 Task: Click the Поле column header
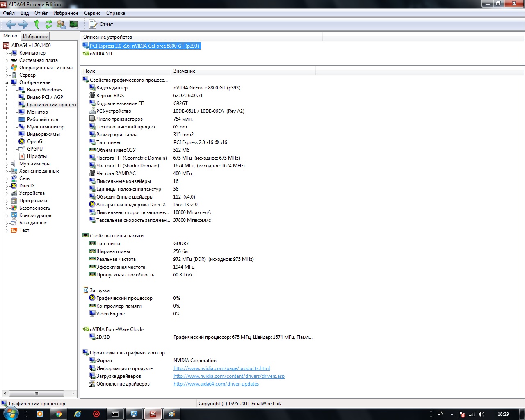coord(126,71)
